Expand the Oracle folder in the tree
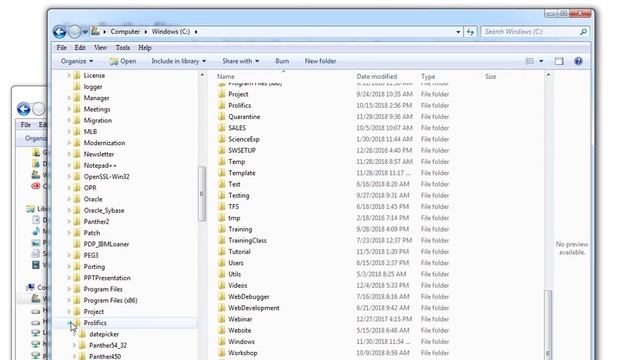Viewport: 640px width, 360px height. coord(69,199)
